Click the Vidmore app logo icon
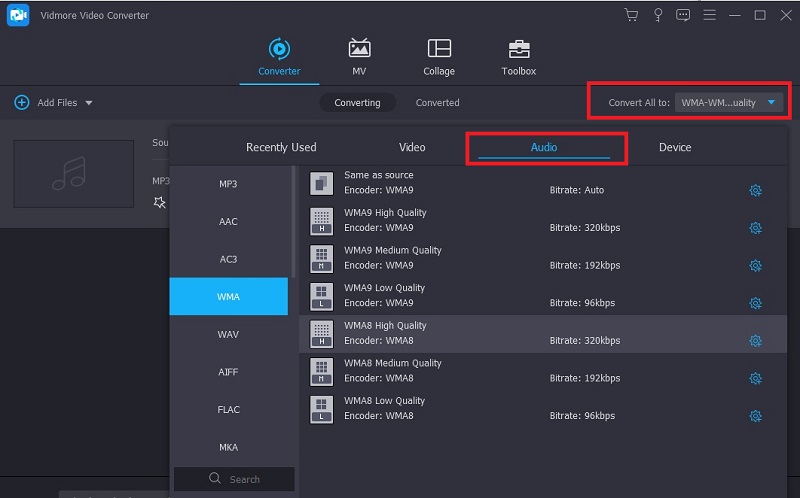 pyautogui.click(x=18, y=15)
